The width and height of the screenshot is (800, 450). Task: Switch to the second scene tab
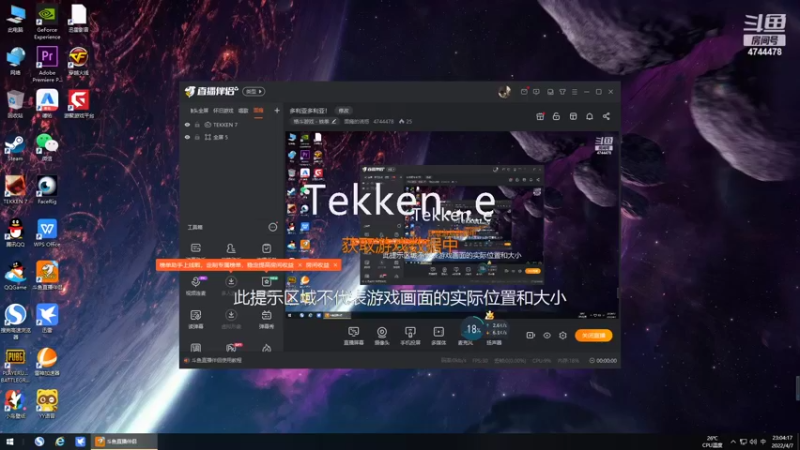click(x=223, y=111)
